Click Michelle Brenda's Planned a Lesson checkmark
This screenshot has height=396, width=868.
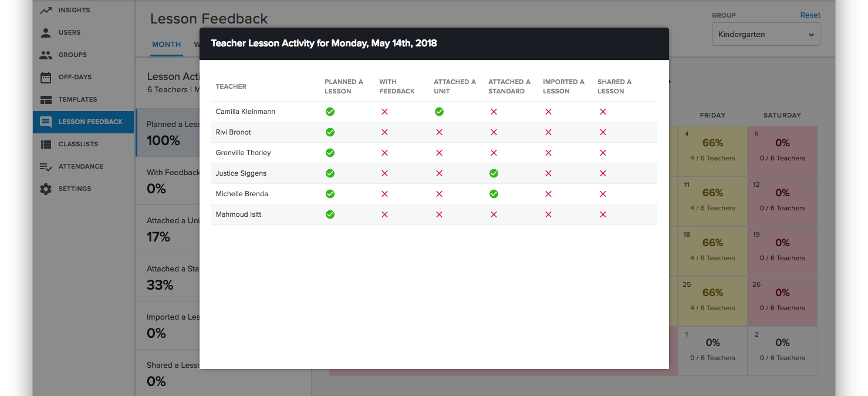(x=330, y=194)
